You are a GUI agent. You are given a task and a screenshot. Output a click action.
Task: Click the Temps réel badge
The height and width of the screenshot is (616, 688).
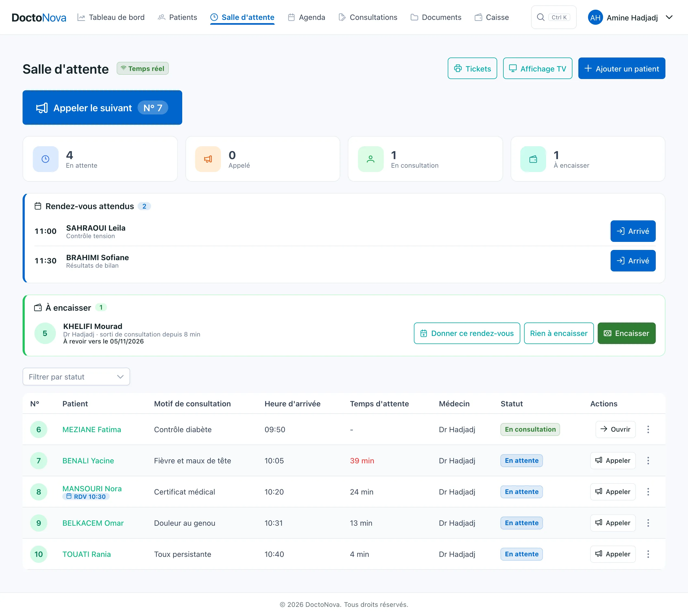click(x=142, y=68)
